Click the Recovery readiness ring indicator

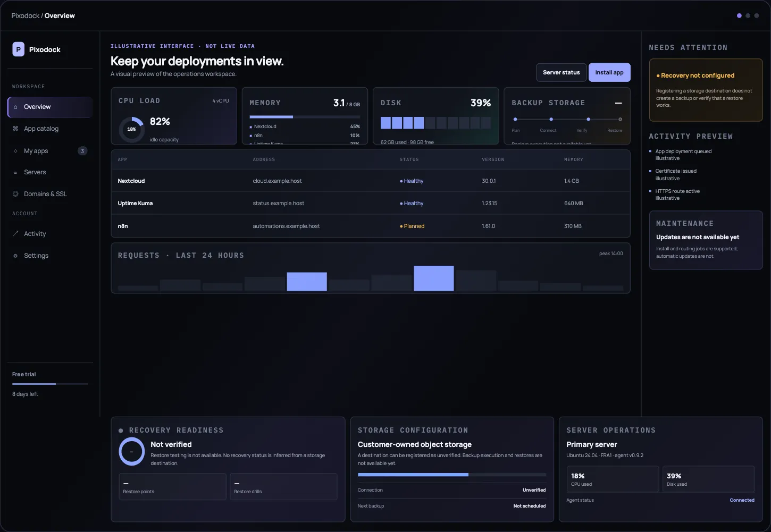(x=132, y=452)
